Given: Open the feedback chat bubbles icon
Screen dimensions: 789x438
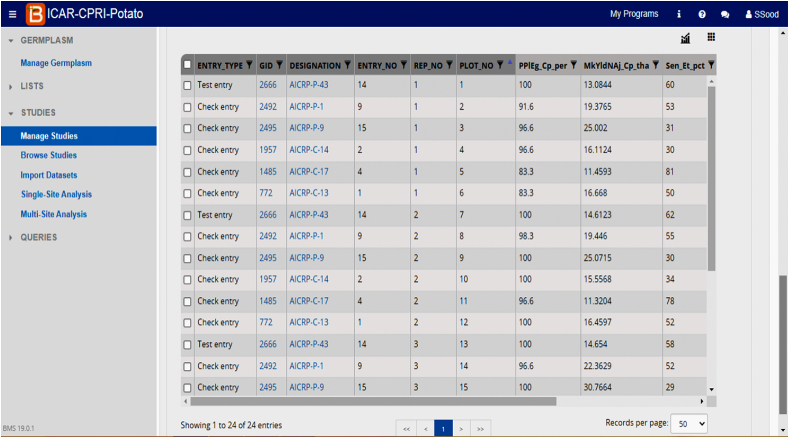Looking at the screenshot, I should [725, 14].
